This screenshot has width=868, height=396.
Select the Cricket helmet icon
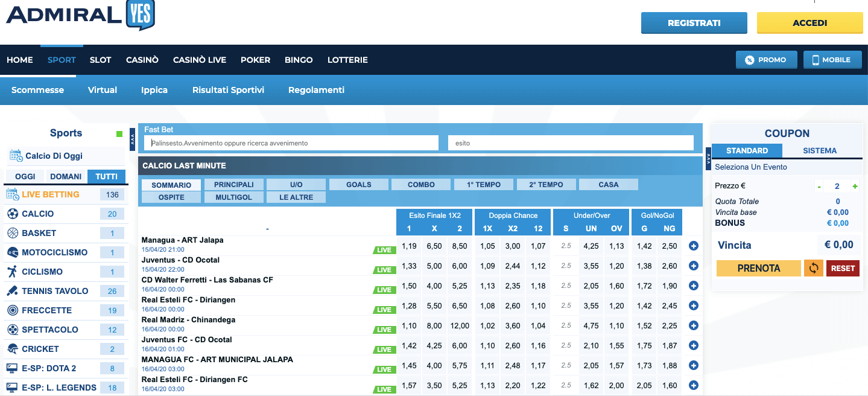point(12,349)
